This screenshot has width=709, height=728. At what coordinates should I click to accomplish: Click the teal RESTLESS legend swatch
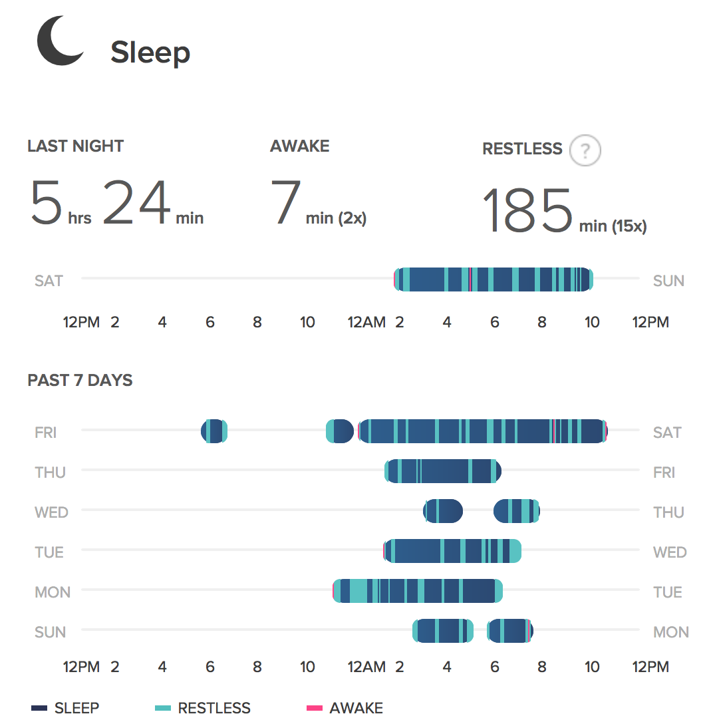tap(163, 708)
